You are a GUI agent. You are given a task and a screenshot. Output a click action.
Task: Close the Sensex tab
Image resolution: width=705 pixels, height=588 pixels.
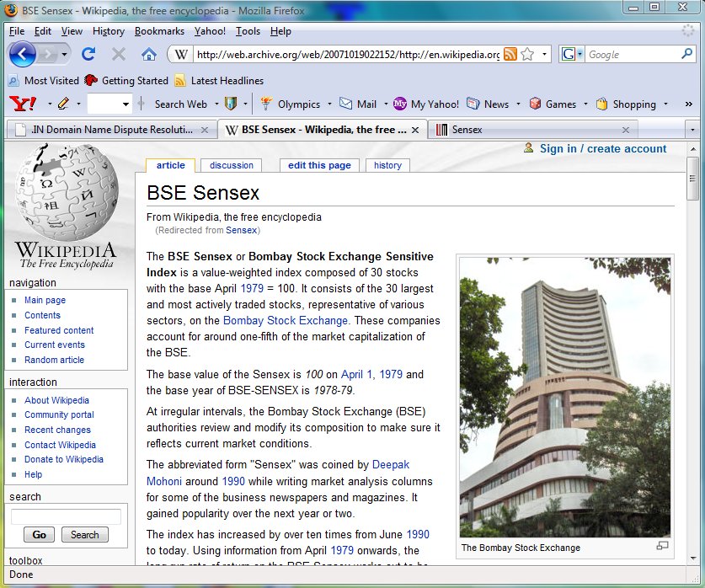pyautogui.click(x=626, y=130)
